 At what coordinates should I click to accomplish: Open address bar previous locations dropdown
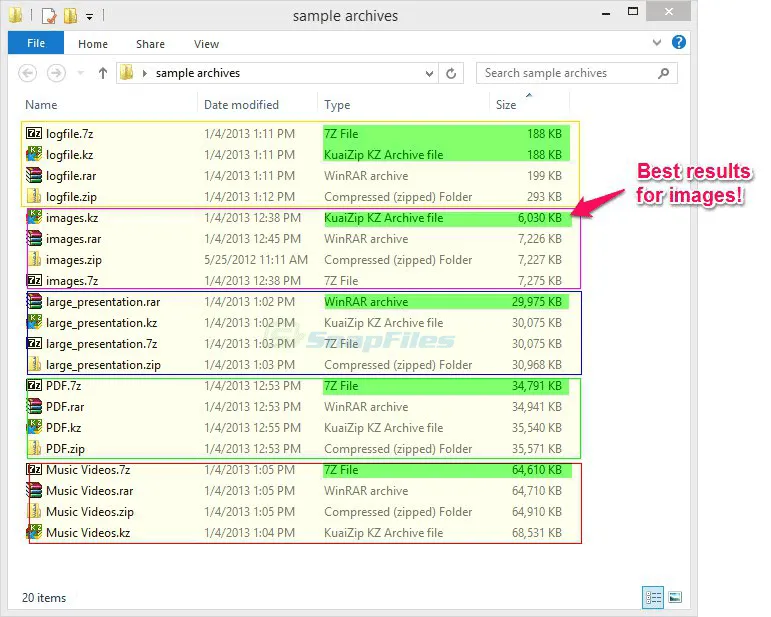tap(429, 74)
